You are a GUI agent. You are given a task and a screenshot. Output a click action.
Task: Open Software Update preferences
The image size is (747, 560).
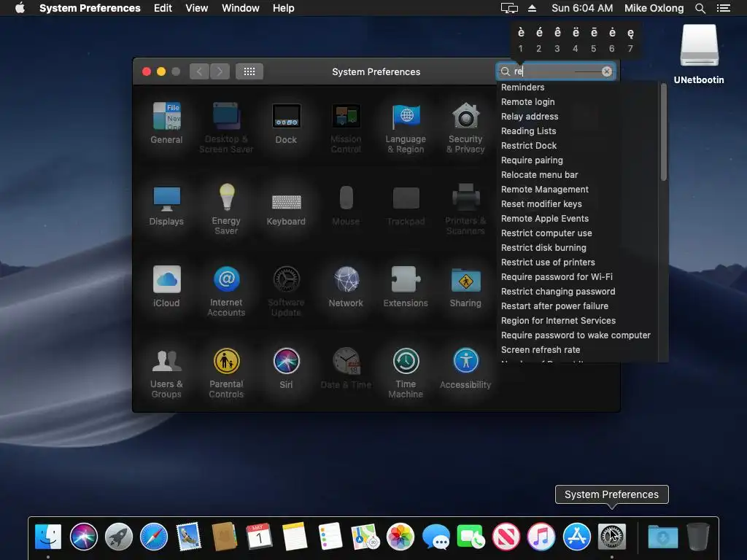pyautogui.click(x=286, y=290)
